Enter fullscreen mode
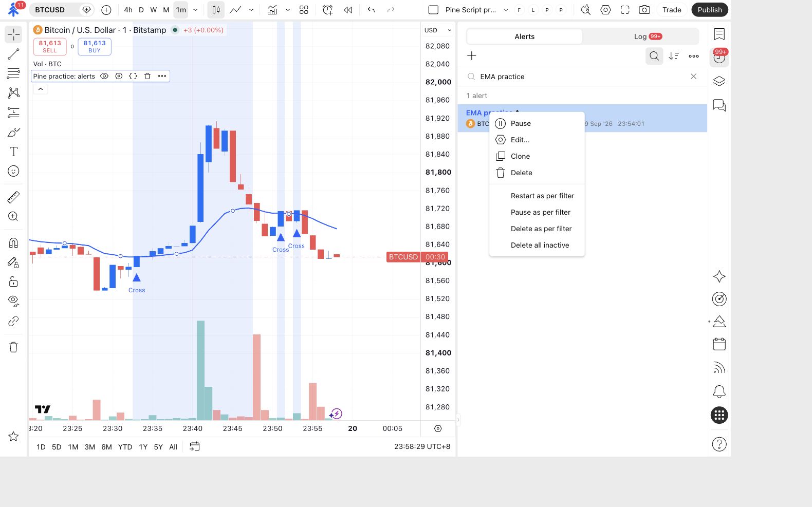This screenshot has height=507, width=812. click(625, 10)
